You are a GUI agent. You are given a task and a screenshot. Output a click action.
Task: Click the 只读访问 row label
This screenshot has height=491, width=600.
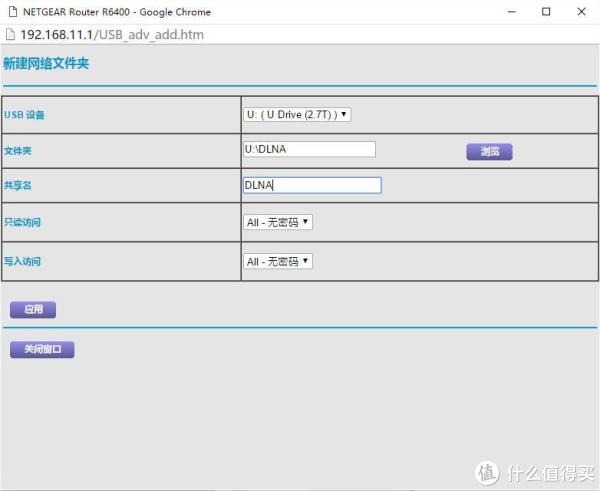tap(23, 222)
